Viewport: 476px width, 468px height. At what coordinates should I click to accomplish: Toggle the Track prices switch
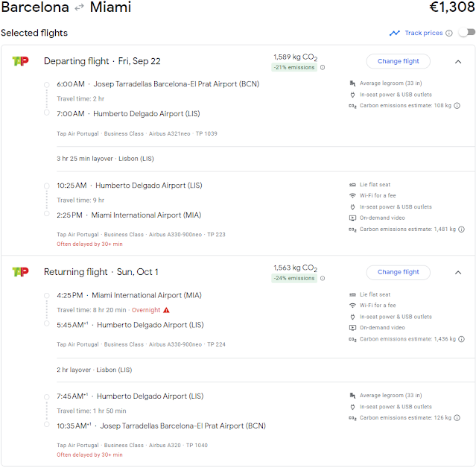(466, 33)
